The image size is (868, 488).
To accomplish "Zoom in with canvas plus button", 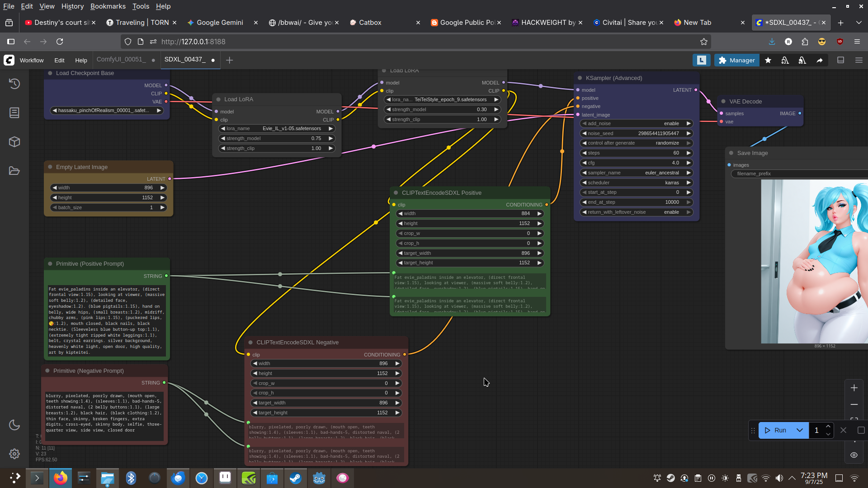I will pyautogui.click(x=854, y=388).
